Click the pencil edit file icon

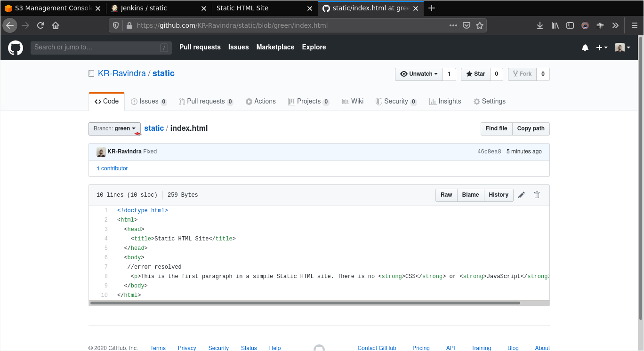coord(522,195)
